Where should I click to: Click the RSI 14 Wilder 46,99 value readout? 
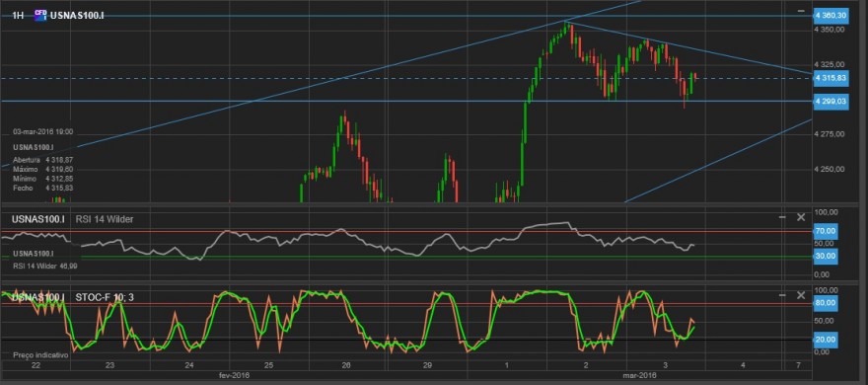(45, 266)
